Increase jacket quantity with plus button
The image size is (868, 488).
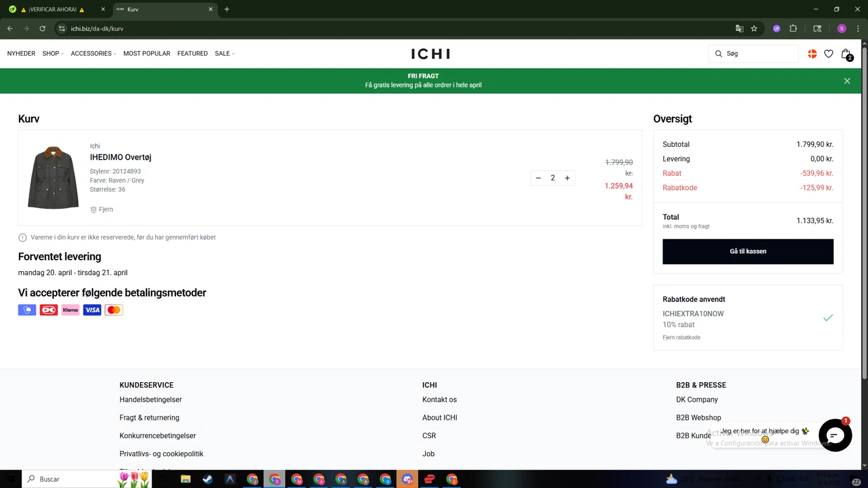click(567, 178)
